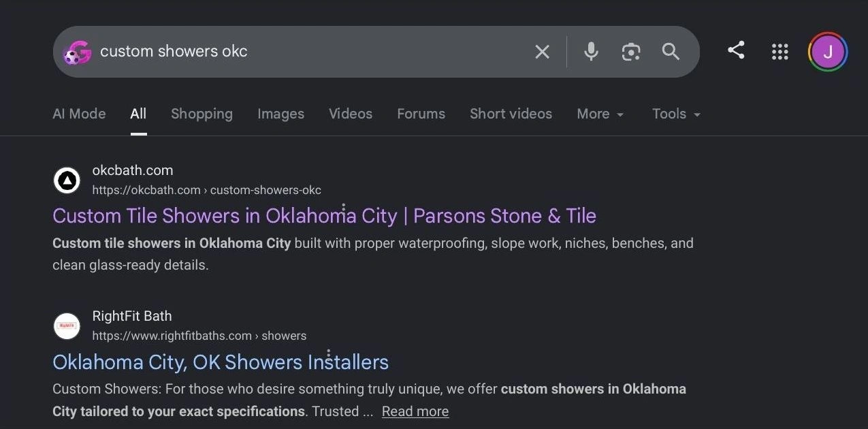
Task: Open three-dot options for okcbath.com result
Action: (343, 208)
